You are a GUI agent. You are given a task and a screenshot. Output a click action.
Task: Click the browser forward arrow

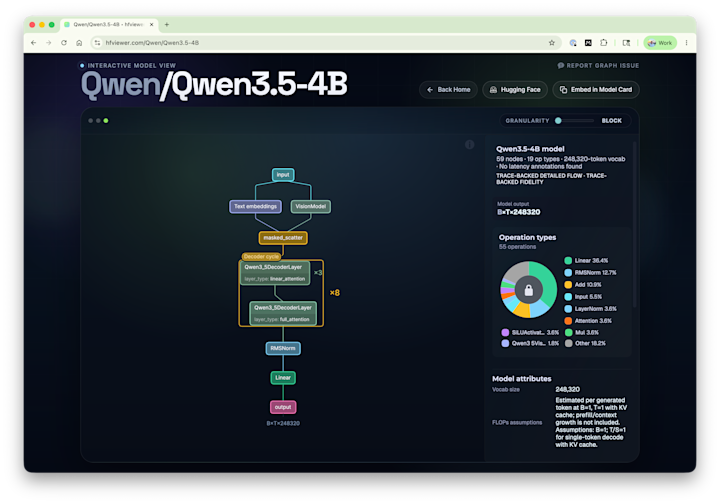coord(49,43)
